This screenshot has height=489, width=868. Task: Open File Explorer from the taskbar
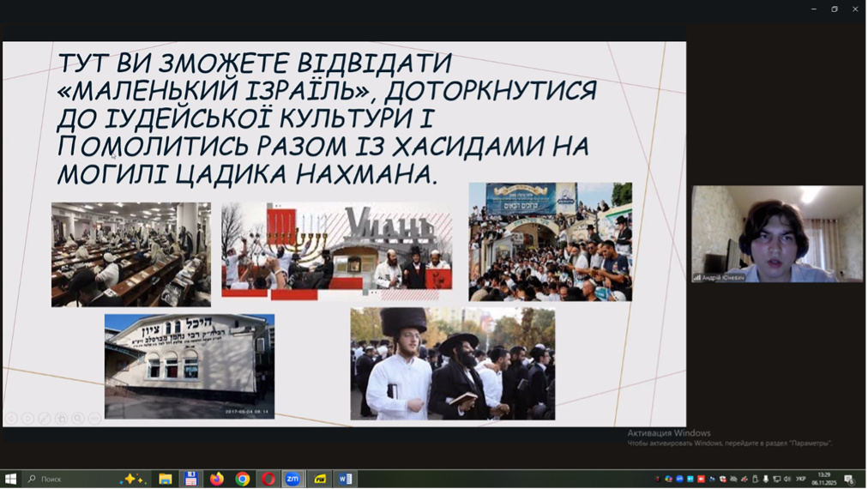166,479
